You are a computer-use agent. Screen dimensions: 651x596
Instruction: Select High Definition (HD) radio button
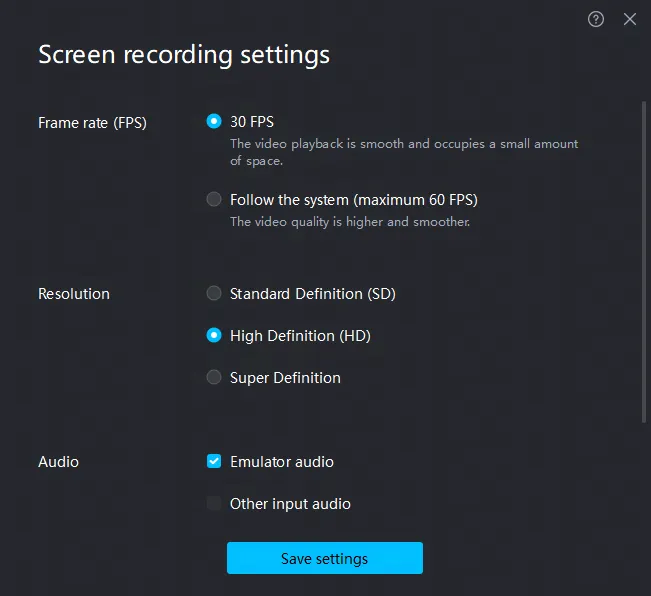[214, 335]
